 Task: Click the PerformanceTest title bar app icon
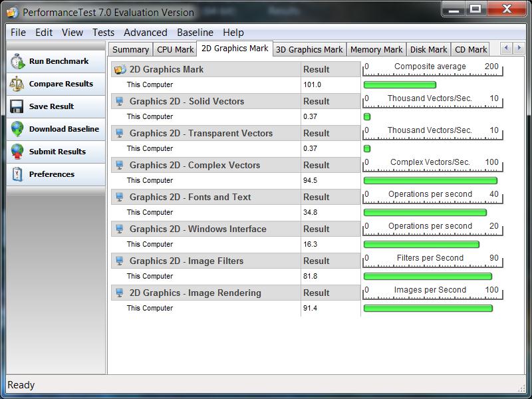(x=13, y=13)
